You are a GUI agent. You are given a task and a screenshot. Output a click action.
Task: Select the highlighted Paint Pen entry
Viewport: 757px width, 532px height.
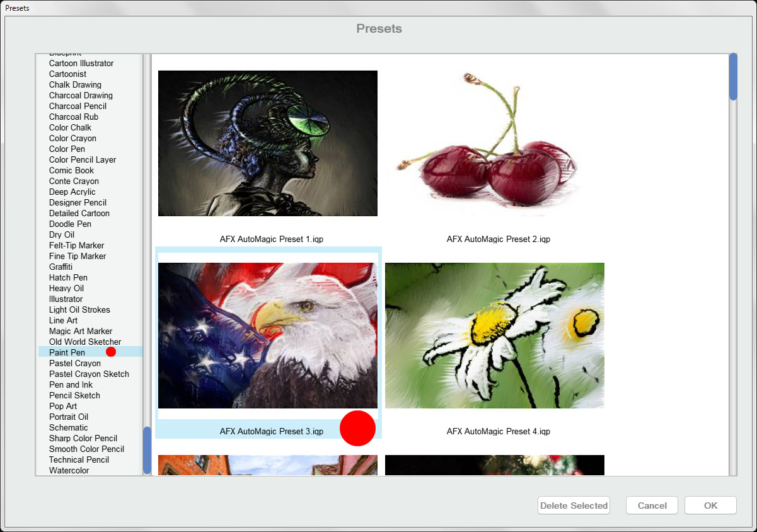point(90,352)
